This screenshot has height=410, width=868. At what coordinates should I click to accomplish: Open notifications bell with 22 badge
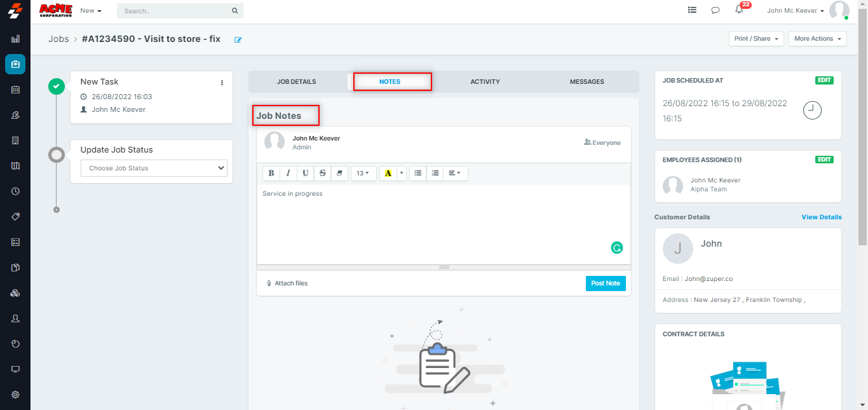(x=740, y=9)
